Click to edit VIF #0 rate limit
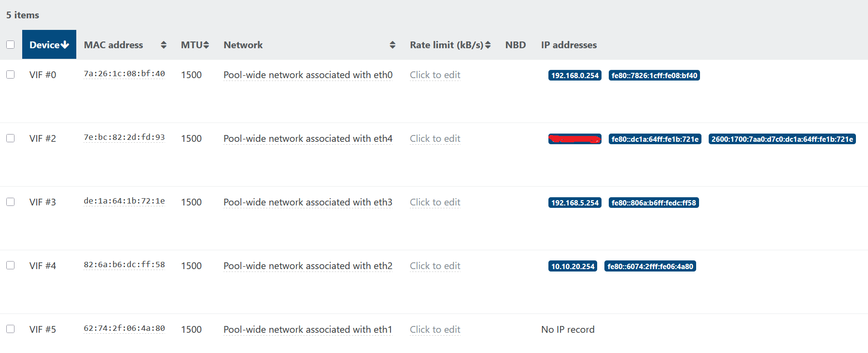 point(434,75)
